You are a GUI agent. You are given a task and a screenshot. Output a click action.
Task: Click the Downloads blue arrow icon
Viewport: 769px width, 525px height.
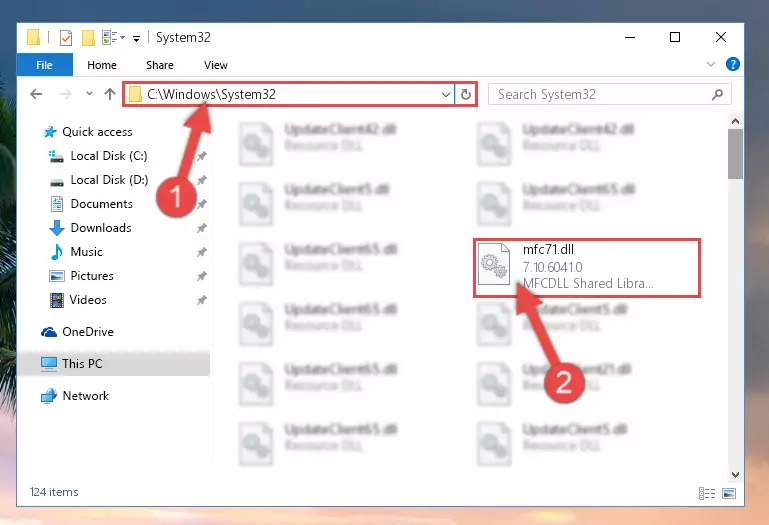(57, 228)
